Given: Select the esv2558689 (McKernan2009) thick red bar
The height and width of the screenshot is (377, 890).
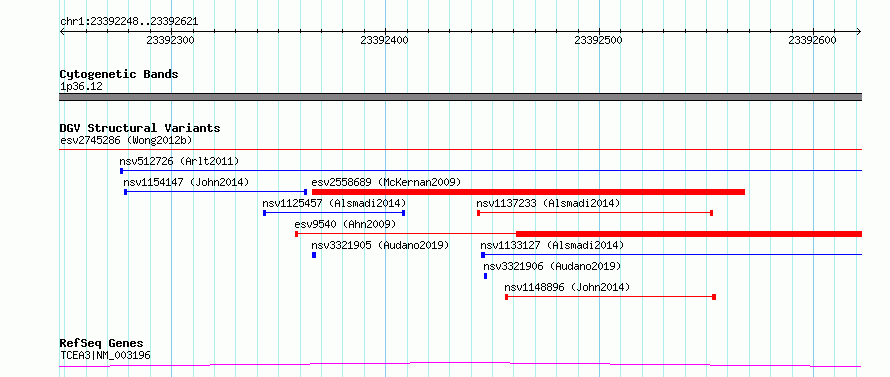Looking at the screenshot, I should point(528,192).
